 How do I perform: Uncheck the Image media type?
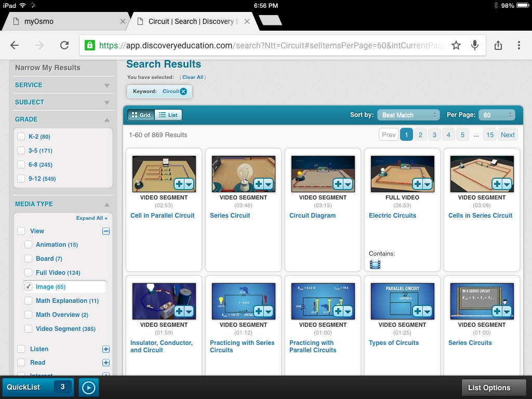[29, 287]
